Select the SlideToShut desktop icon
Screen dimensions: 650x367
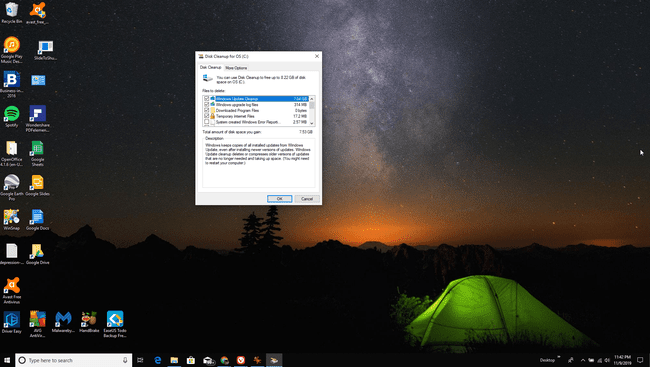tap(45, 50)
